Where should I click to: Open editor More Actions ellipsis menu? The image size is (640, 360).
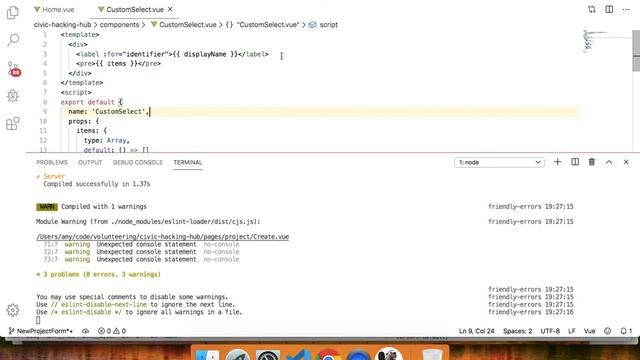(626, 9)
